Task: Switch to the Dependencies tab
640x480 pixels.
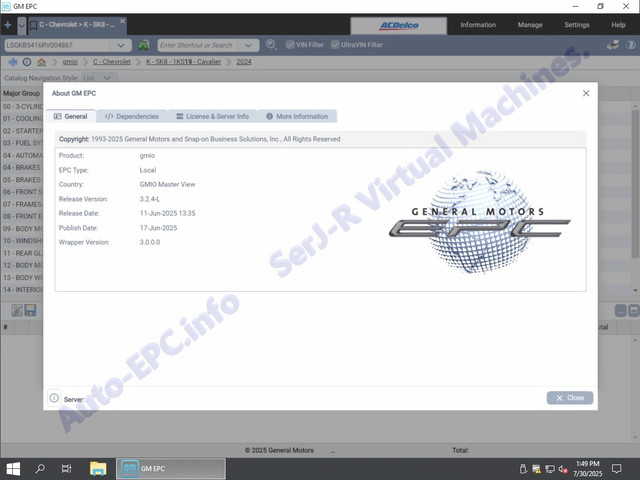Action: 132,116
